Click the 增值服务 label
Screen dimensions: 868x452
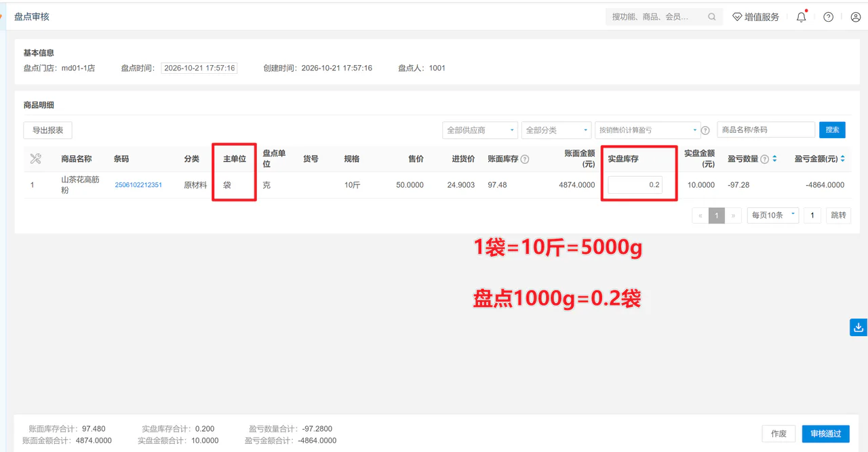click(762, 17)
